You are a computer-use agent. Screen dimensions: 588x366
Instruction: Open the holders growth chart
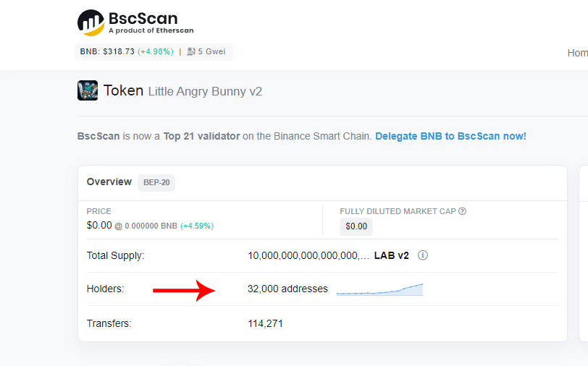[380, 289]
